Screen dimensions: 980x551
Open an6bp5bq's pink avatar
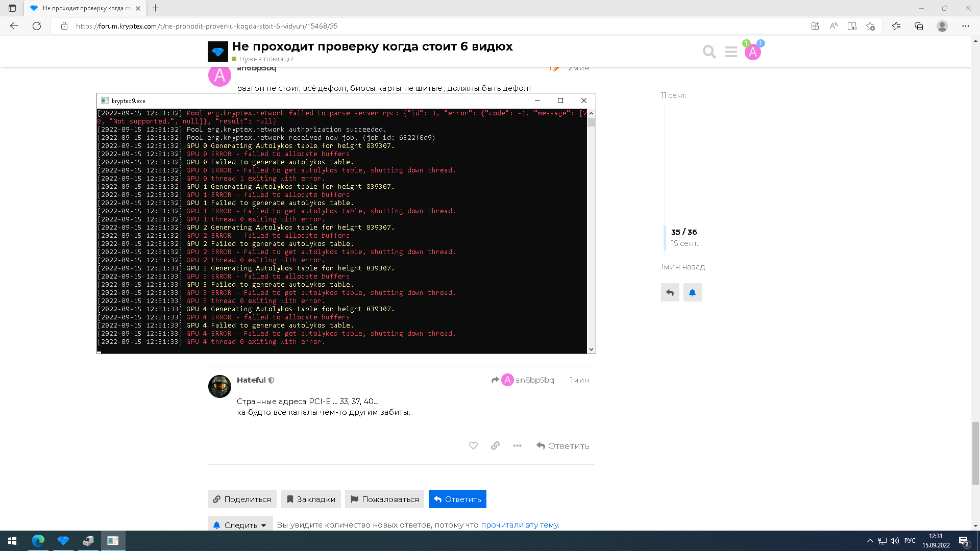point(219,76)
